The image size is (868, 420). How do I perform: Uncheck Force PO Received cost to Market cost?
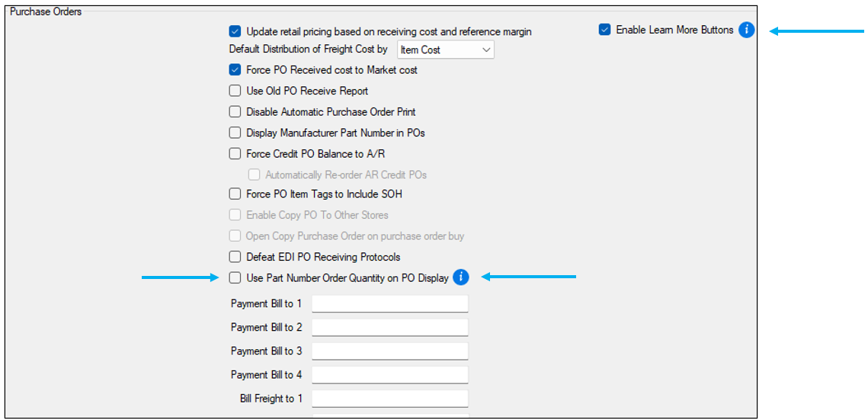point(235,70)
